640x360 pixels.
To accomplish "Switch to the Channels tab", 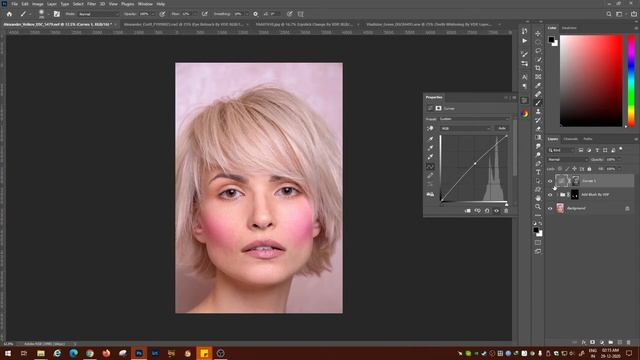I will pos(571,139).
